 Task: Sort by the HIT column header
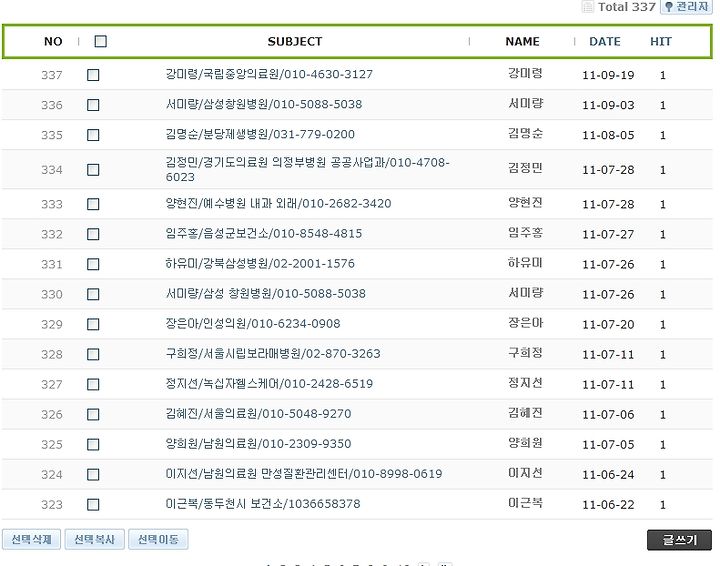tap(661, 41)
